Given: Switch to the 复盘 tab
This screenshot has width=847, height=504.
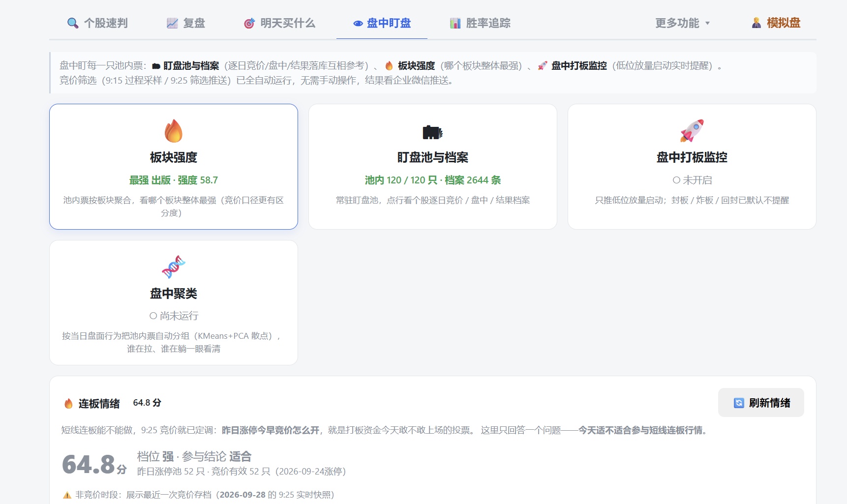Looking at the screenshot, I should click(x=186, y=23).
